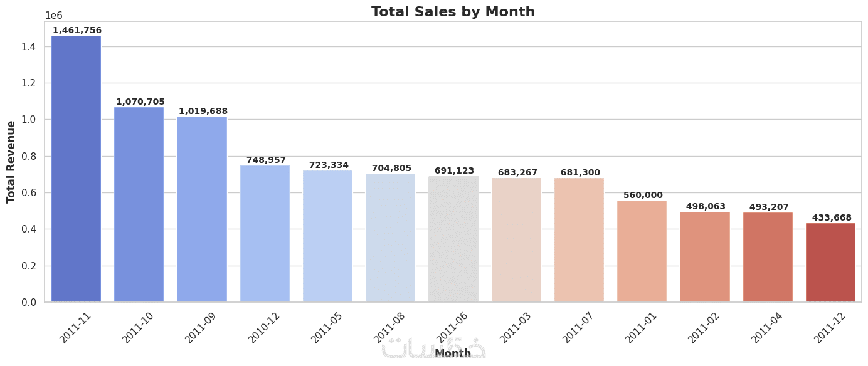
Task: Click the Month x-axis title
Action: tap(453, 353)
